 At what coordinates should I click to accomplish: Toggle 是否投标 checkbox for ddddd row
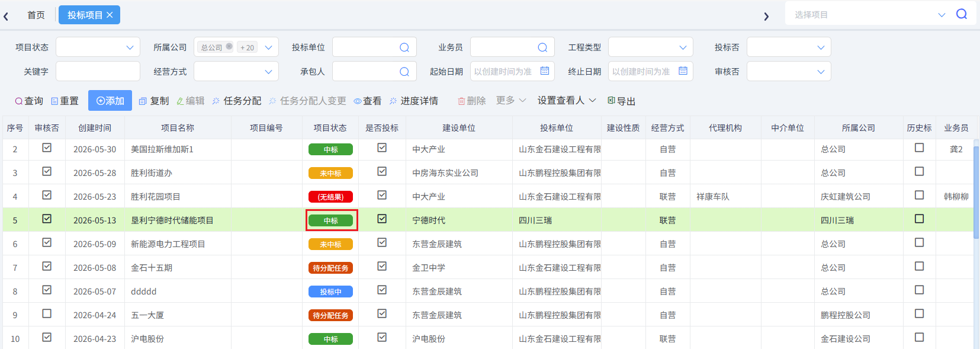pyautogui.click(x=382, y=290)
